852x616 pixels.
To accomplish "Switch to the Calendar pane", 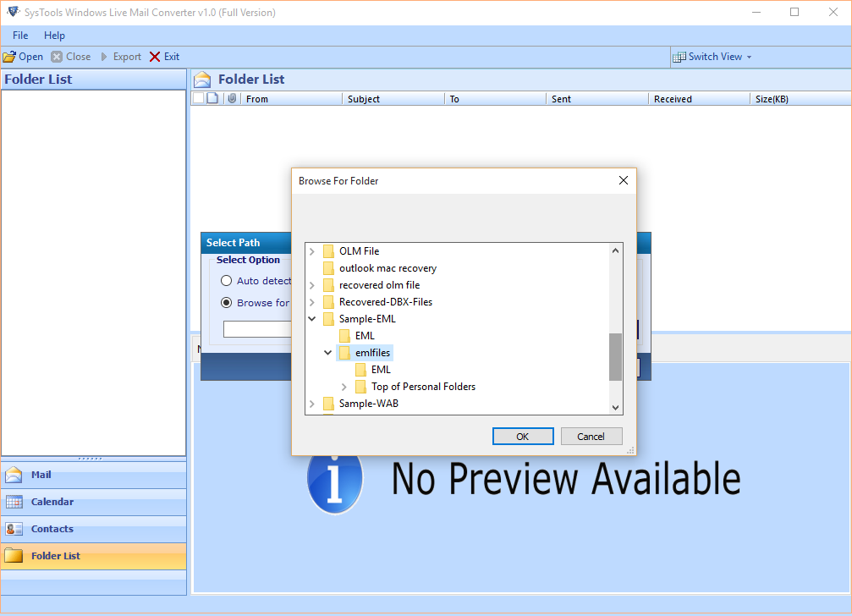I will tap(93, 502).
